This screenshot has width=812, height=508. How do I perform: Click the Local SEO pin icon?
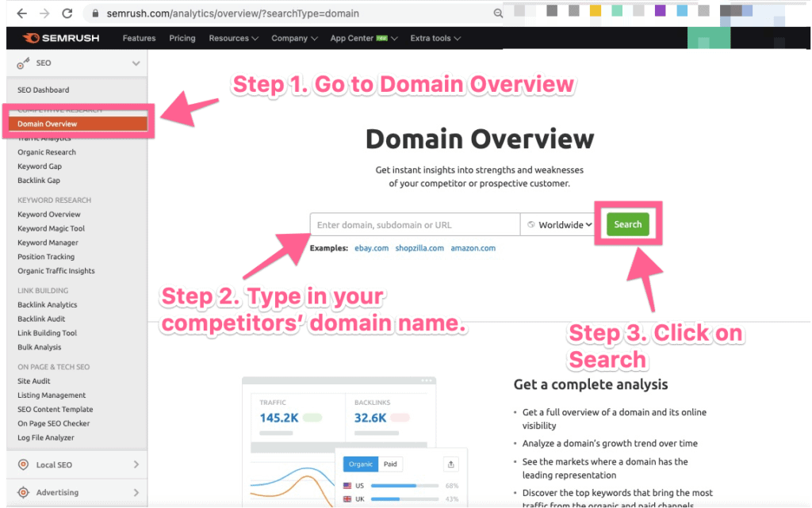tap(23, 464)
